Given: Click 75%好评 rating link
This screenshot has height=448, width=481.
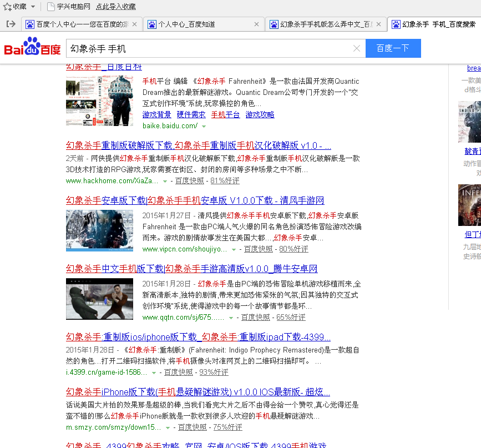Looking at the screenshot, I should [x=227, y=427].
